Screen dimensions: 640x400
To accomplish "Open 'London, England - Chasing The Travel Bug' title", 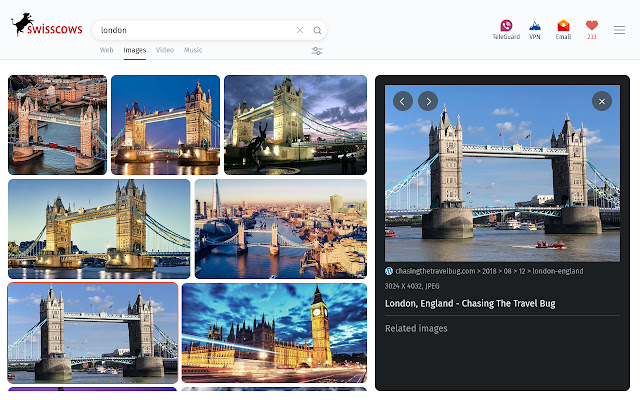I will 470,304.
